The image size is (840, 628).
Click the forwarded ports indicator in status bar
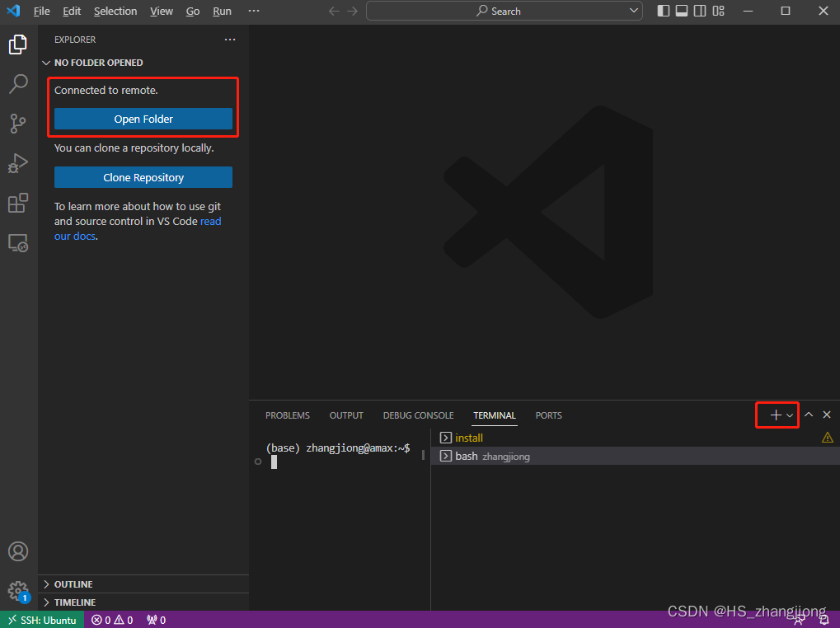(x=156, y=620)
